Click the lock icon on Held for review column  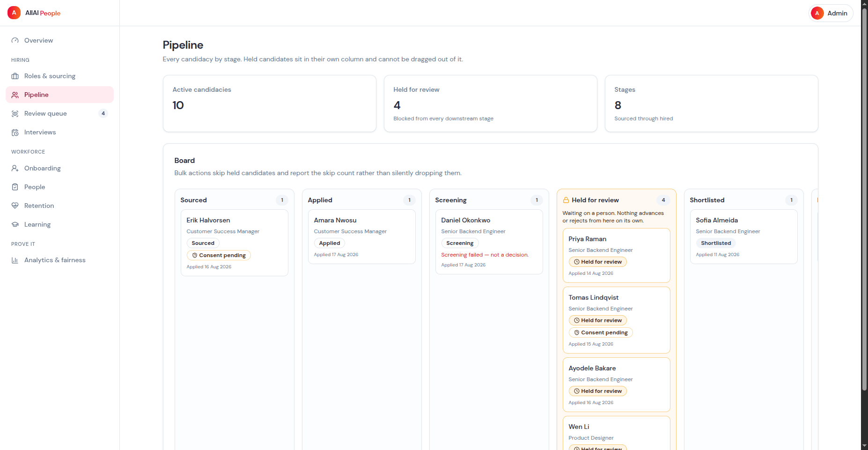click(566, 200)
